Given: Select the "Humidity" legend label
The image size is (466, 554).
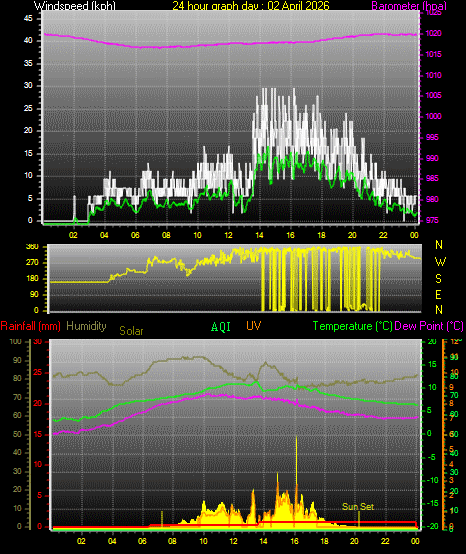Looking at the screenshot, I should click(86, 326).
